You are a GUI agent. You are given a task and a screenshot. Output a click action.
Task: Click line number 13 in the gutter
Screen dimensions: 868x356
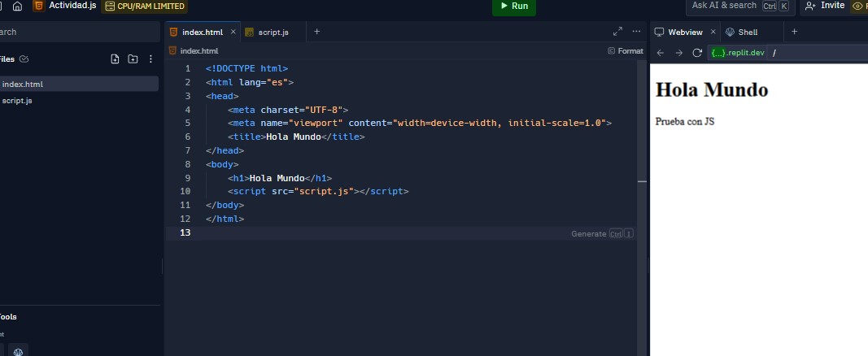click(185, 232)
